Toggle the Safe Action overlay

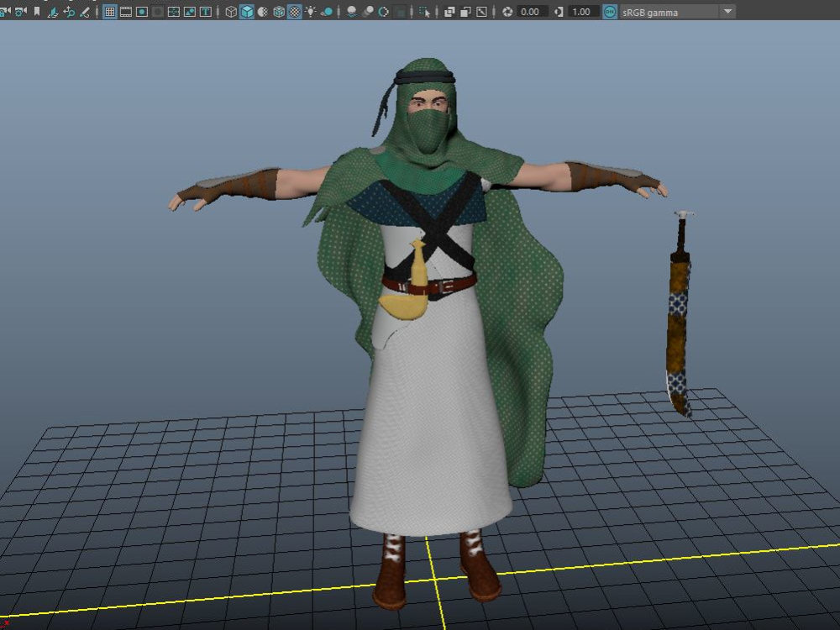tap(190, 11)
